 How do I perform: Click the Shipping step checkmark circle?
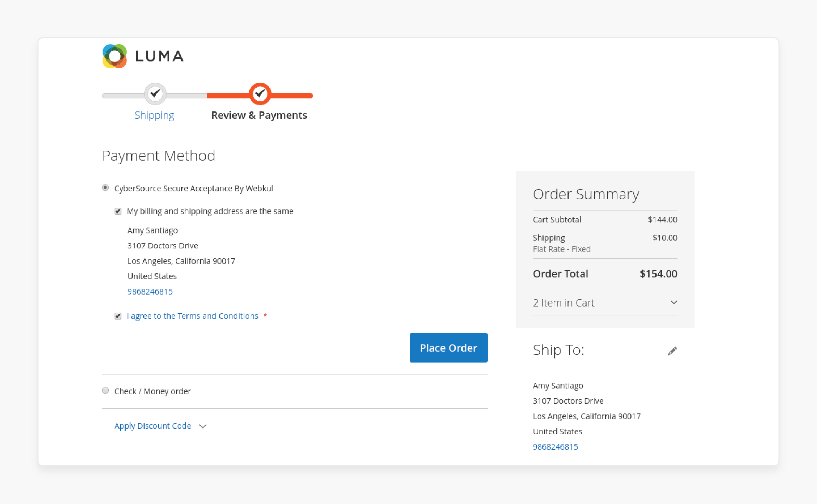(x=155, y=94)
